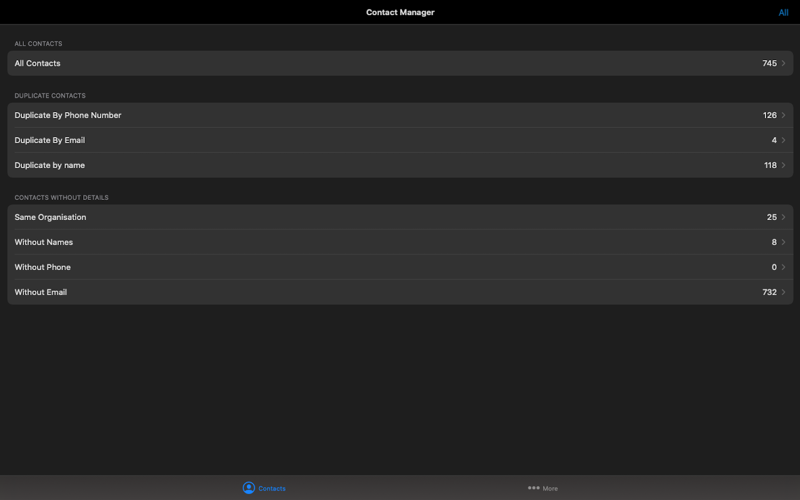Click the three-dots More icon

click(x=534, y=488)
